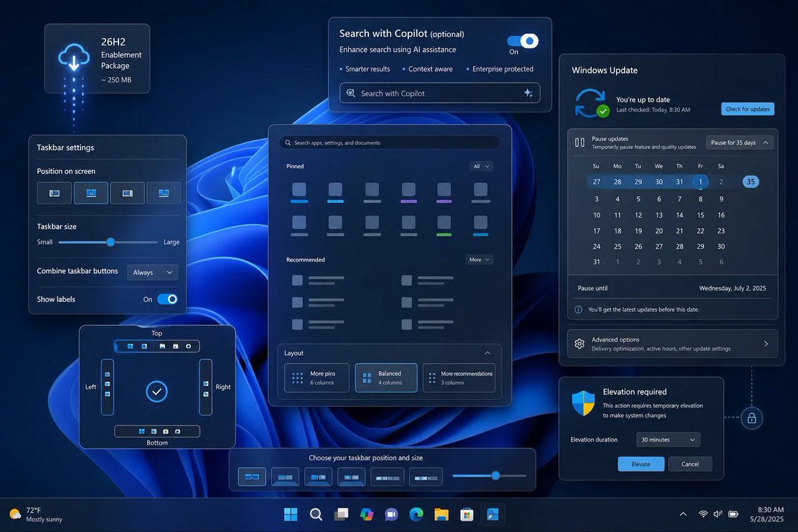Click the info icon beside latest updates note
Image resolution: width=798 pixels, height=532 pixels.
pyautogui.click(x=579, y=309)
